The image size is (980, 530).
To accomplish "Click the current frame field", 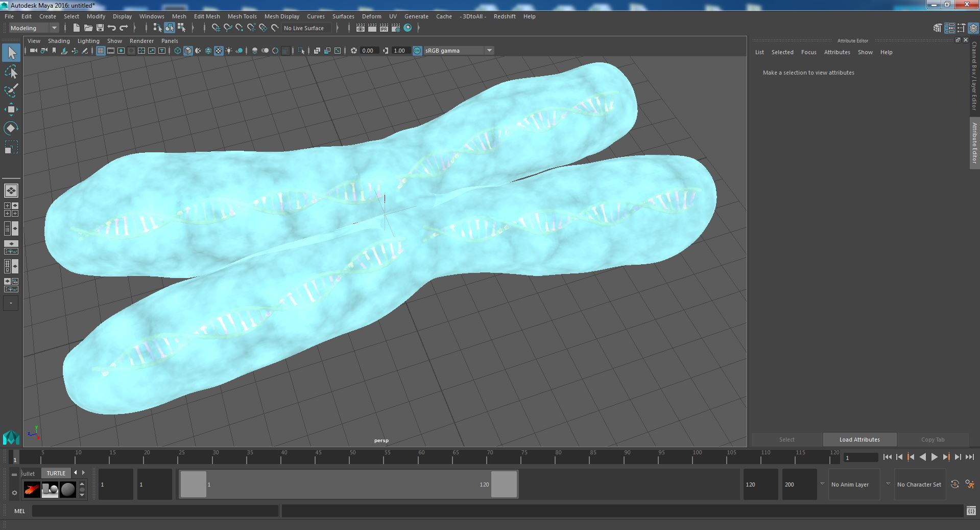I will coord(861,457).
